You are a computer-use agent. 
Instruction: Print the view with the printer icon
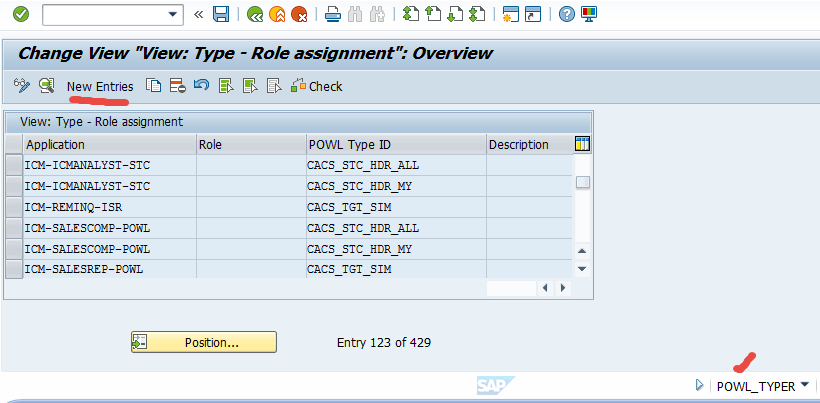(333, 14)
